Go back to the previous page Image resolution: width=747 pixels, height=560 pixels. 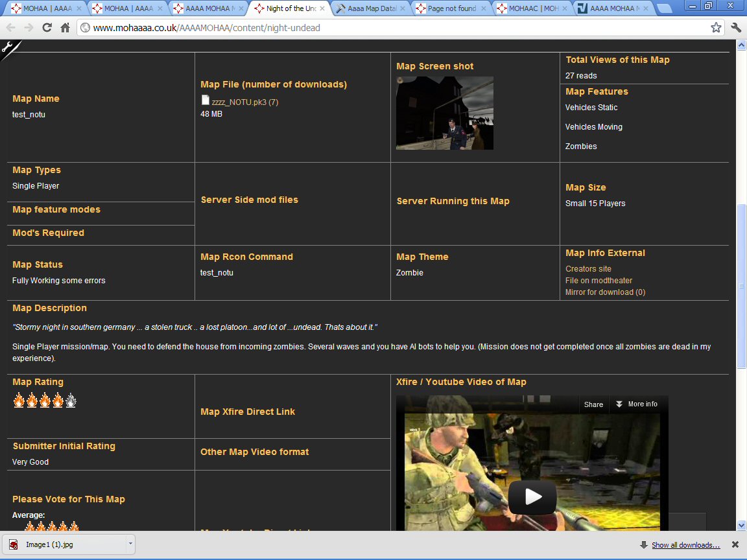click(10, 28)
